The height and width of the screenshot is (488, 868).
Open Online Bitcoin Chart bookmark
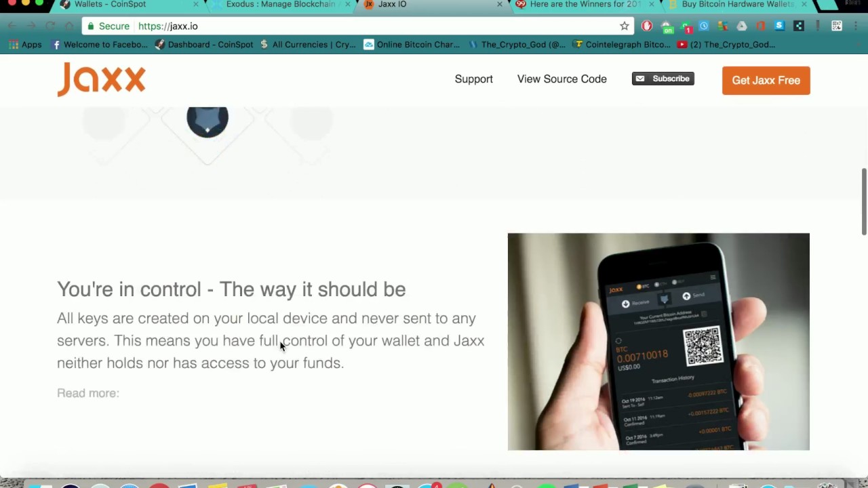[x=412, y=45]
